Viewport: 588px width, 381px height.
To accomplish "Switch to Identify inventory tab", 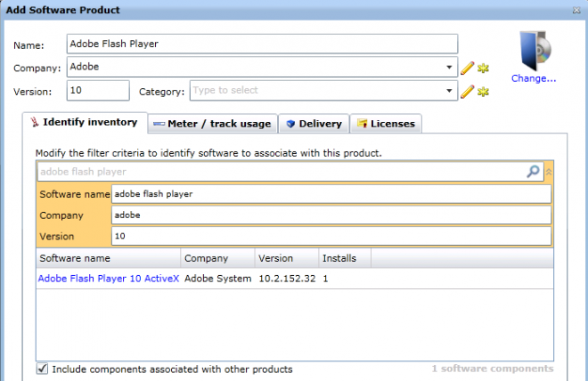I will click(x=85, y=123).
